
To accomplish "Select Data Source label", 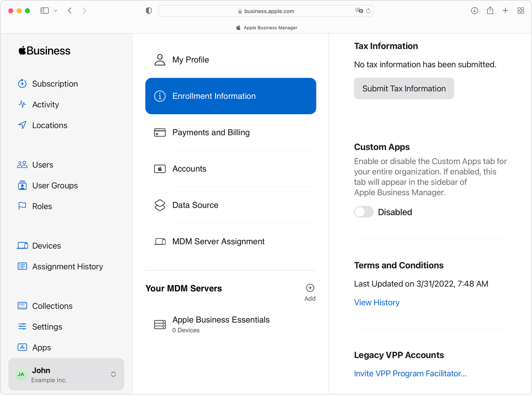I will point(195,205).
